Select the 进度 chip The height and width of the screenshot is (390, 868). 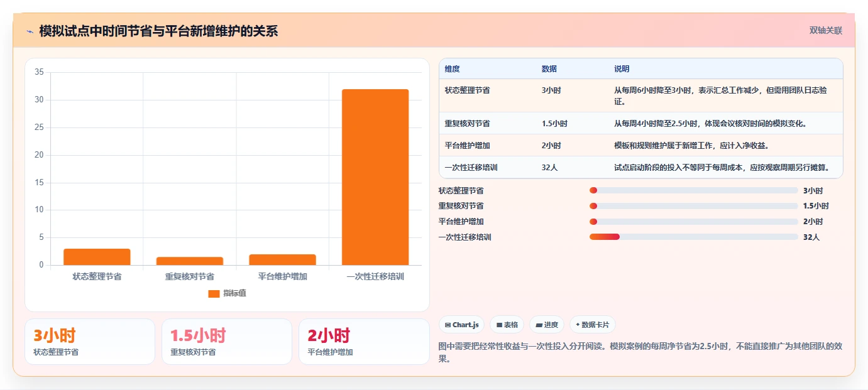point(547,325)
